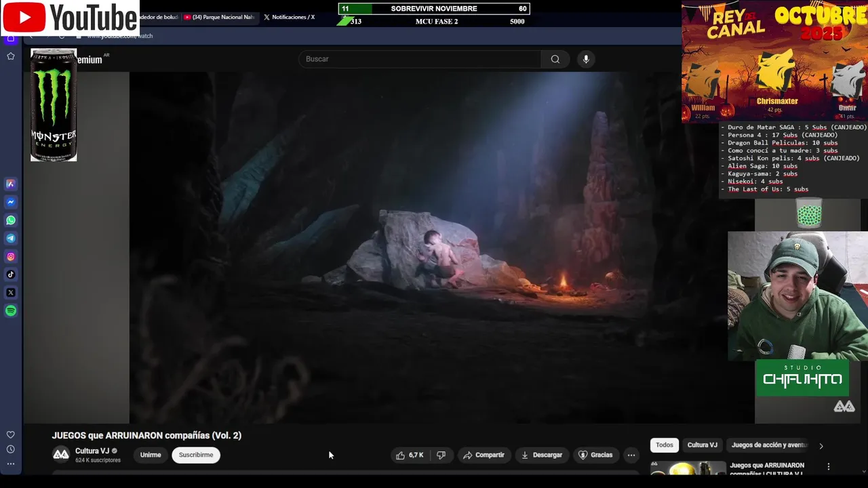
Task: Open WhatsApp from the browser sidebar
Action: [11, 220]
